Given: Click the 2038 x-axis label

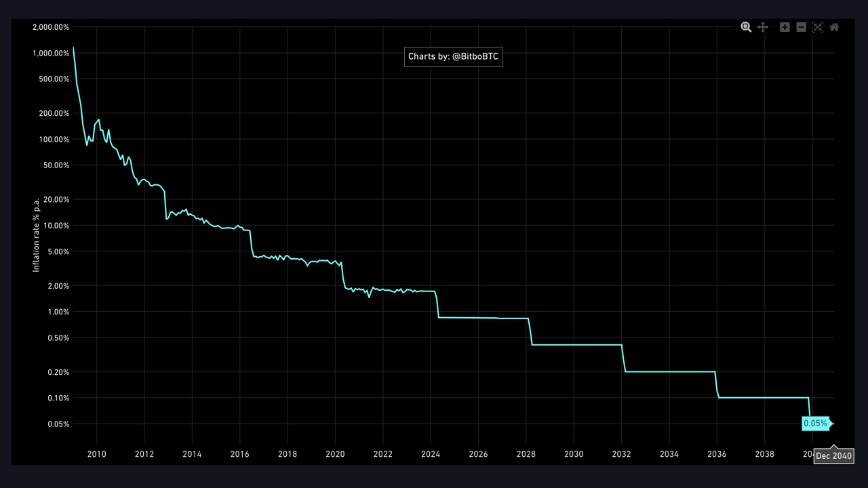Looking at the screenshot, I should tap(765, 454).
